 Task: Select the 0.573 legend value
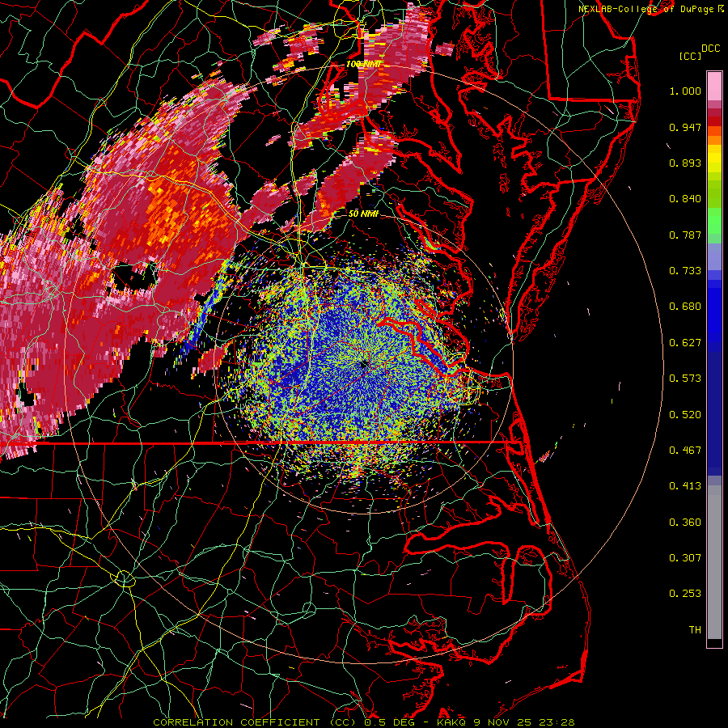[685, 379]
